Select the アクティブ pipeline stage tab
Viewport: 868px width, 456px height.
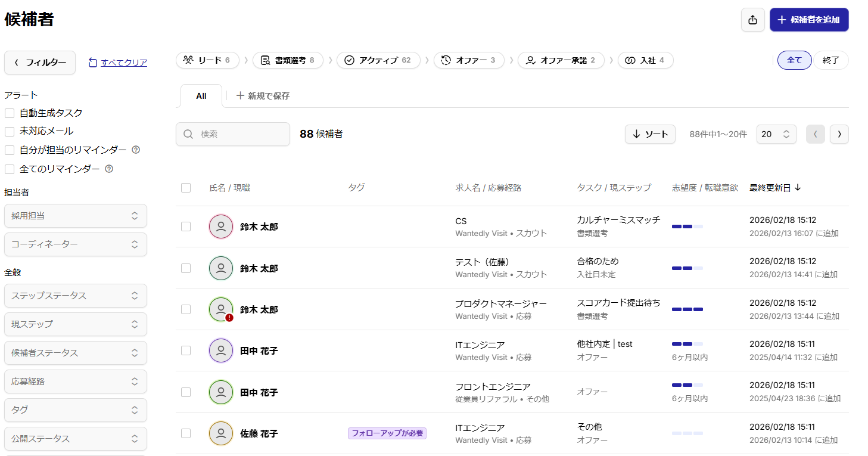coord(378,60)
